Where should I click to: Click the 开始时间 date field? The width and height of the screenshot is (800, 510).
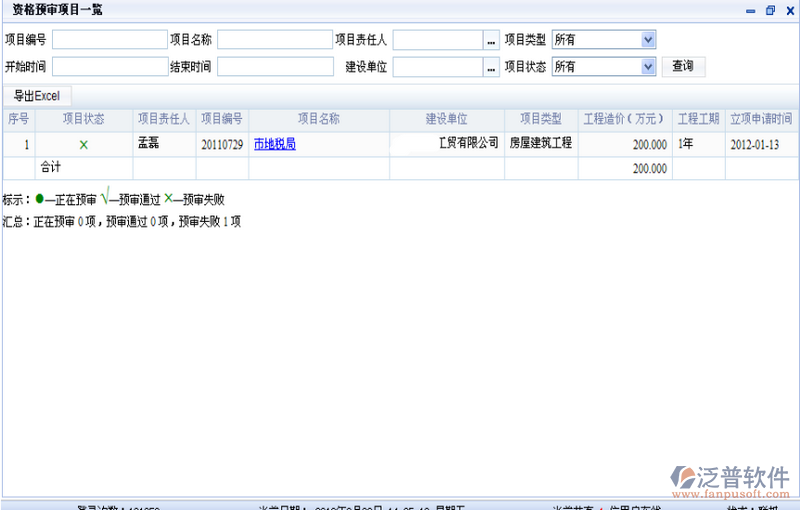pyautogui.click(x=110, y=67)
